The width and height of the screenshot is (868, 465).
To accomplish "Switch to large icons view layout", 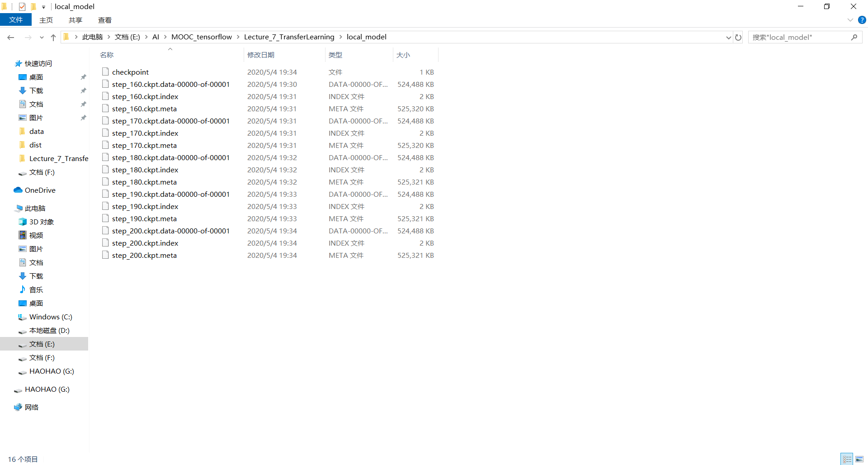I will [859, 459].
